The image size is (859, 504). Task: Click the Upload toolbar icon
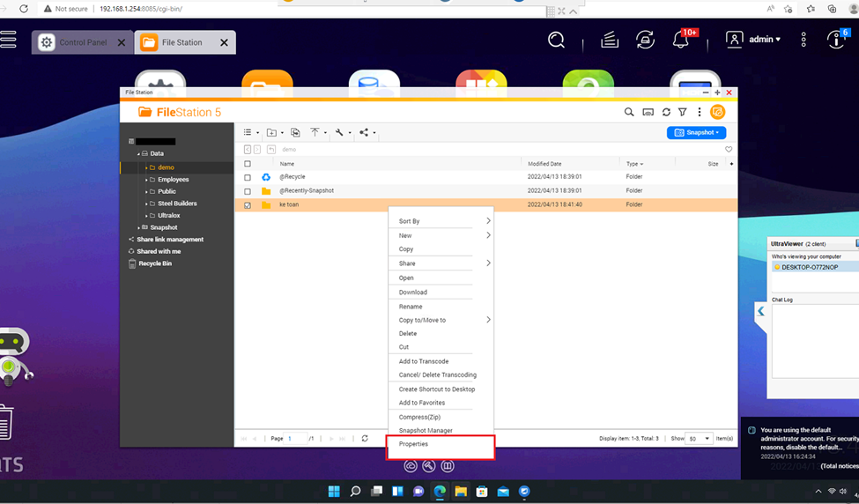click(x=315, y=133)
